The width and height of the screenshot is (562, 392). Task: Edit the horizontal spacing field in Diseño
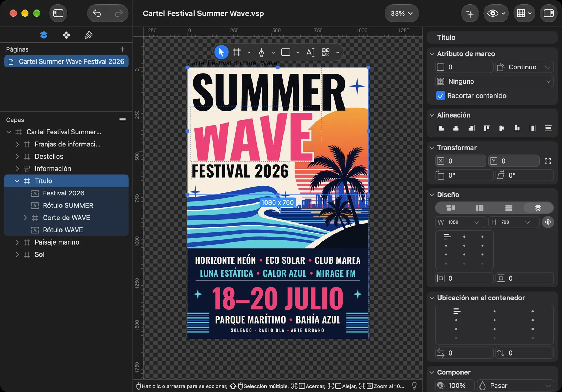coord(464,278)
